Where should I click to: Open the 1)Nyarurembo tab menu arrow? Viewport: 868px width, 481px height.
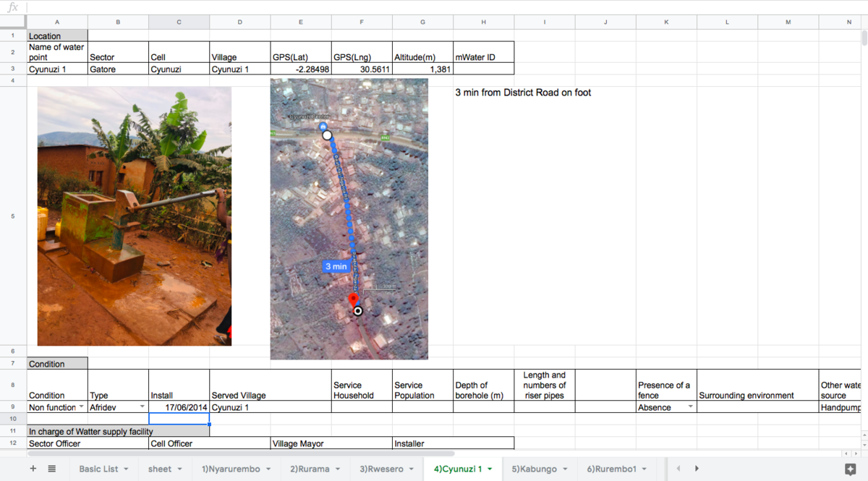pos(268,469)
